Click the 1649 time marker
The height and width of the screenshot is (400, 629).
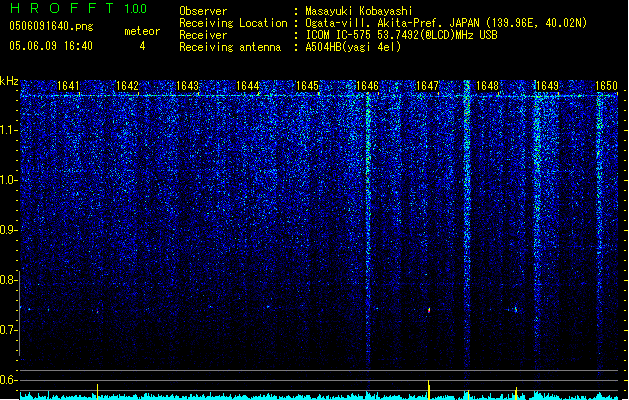coord(547,86)
